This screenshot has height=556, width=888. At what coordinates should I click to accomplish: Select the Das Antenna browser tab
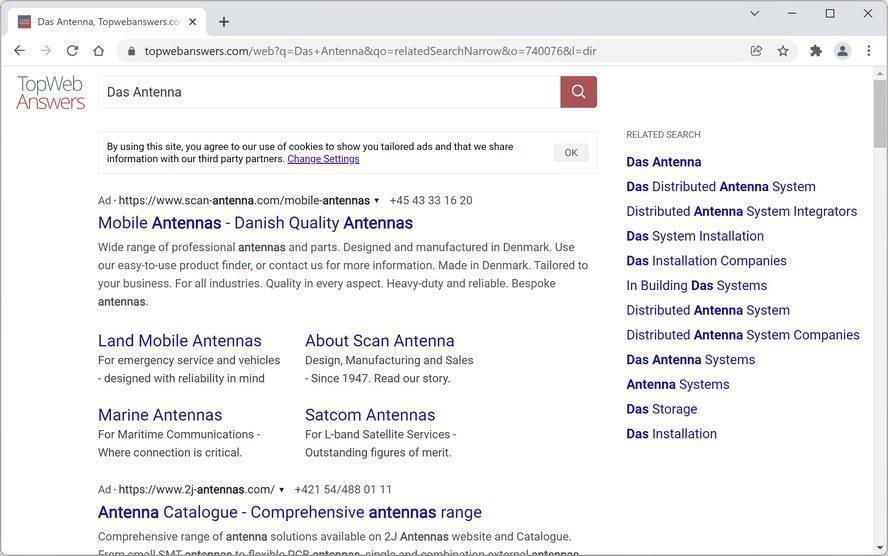pyautogui.click(x=107, y=22)
